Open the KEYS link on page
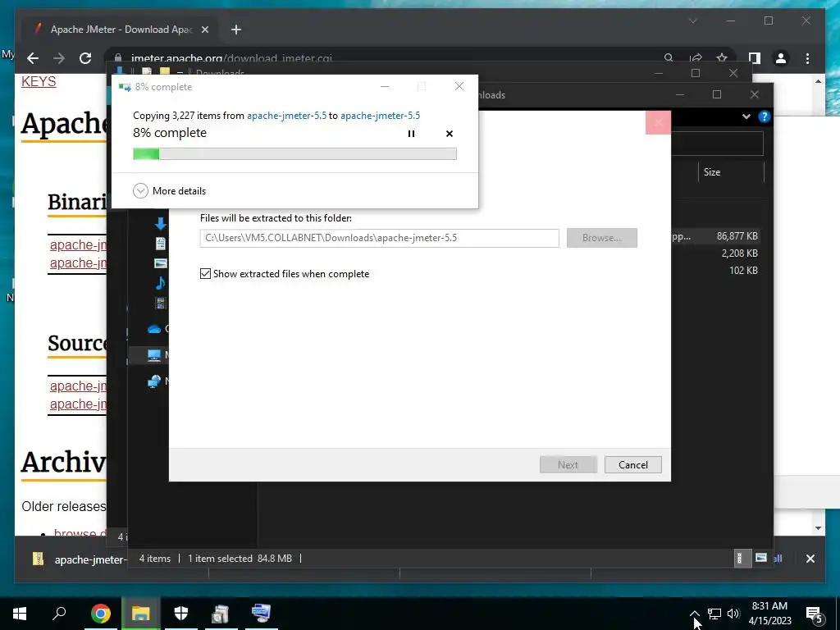This screenshot has width=840, height=630. [39, 81]
